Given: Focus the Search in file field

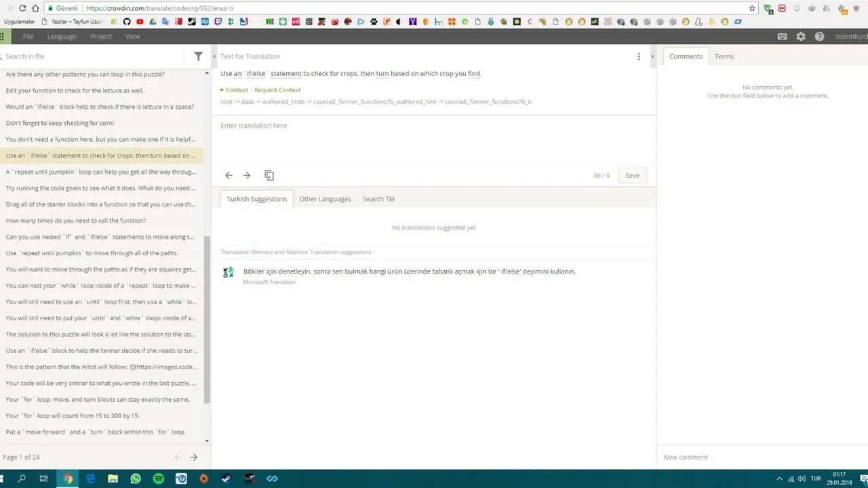Looking at the screenshot, I should coord(92,56).
